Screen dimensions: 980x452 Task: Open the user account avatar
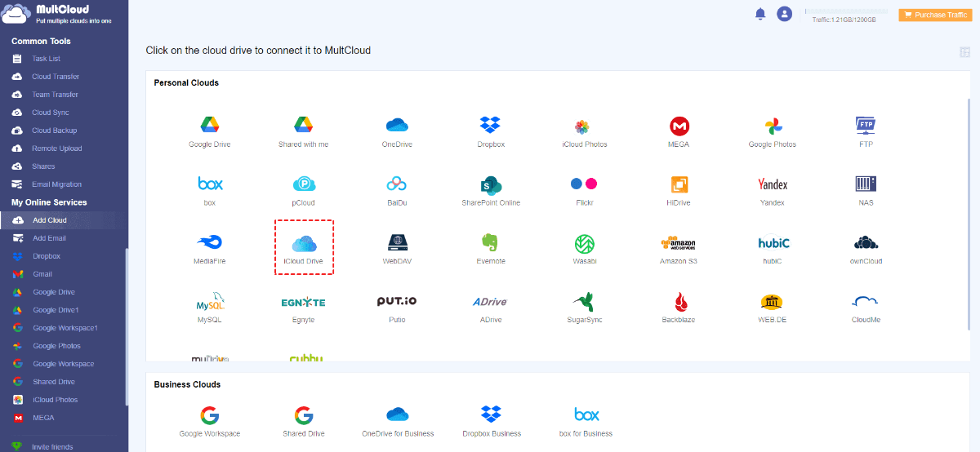pyautogui.click(x=785, y=14)
